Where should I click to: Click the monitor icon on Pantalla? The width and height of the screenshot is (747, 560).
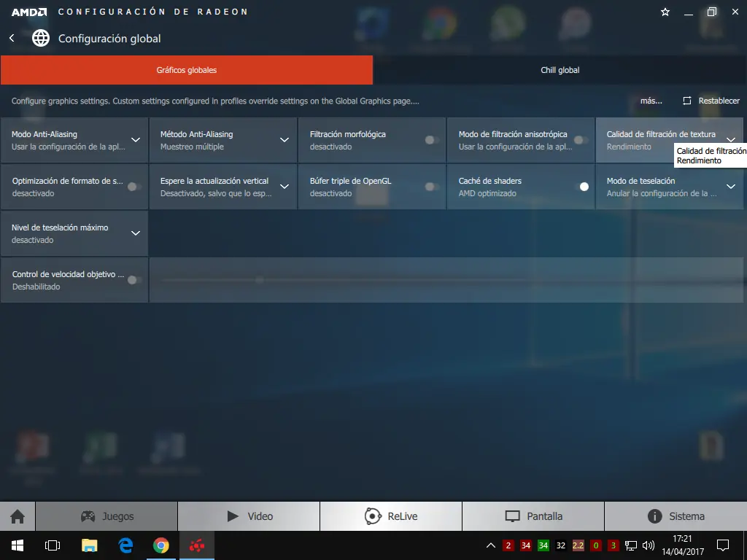coord(512,516)
